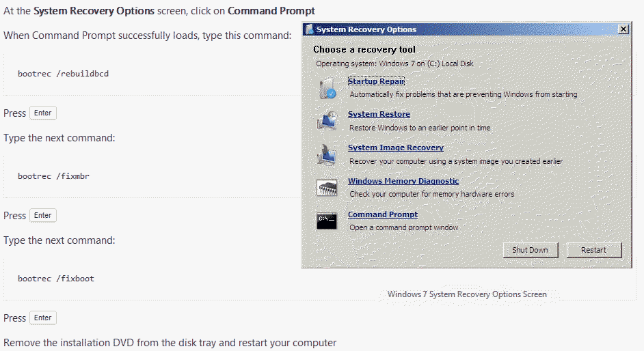Click 'Restore Windows to an earlier point' text
644x351 pixels.
(x=420, y=128)
